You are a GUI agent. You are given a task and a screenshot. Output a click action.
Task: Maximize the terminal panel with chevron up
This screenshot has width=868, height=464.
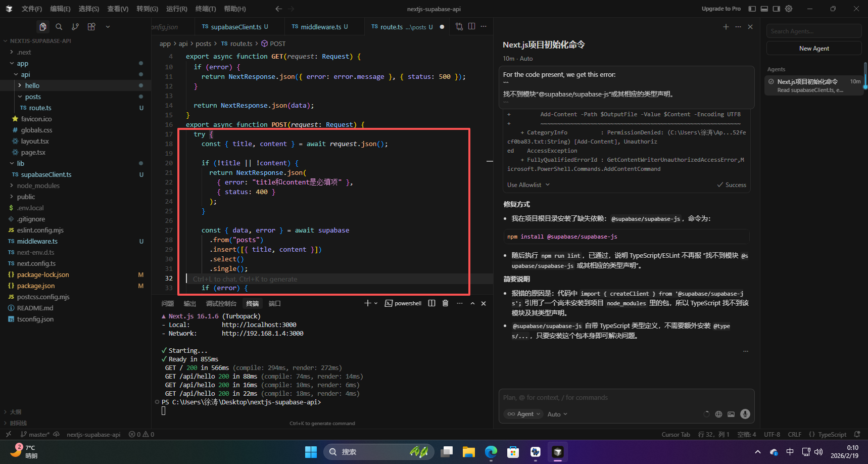click(472, 303)
